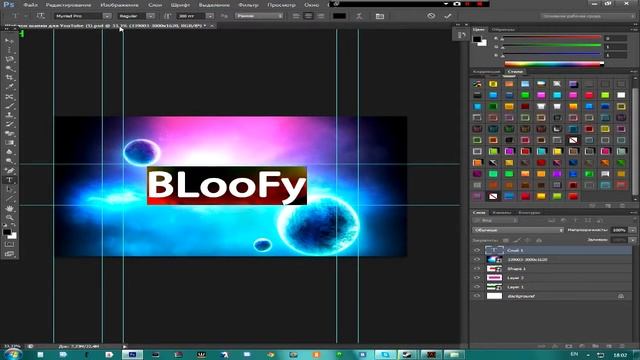640x360 pixels.
Task: Select the Zoom magnifier tool
Action: (9, 217)
